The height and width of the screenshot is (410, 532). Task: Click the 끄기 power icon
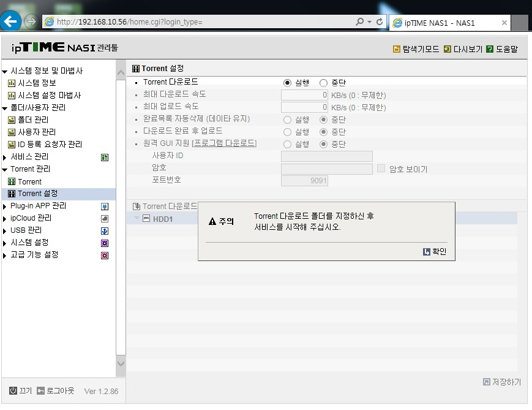click(13, 390)
